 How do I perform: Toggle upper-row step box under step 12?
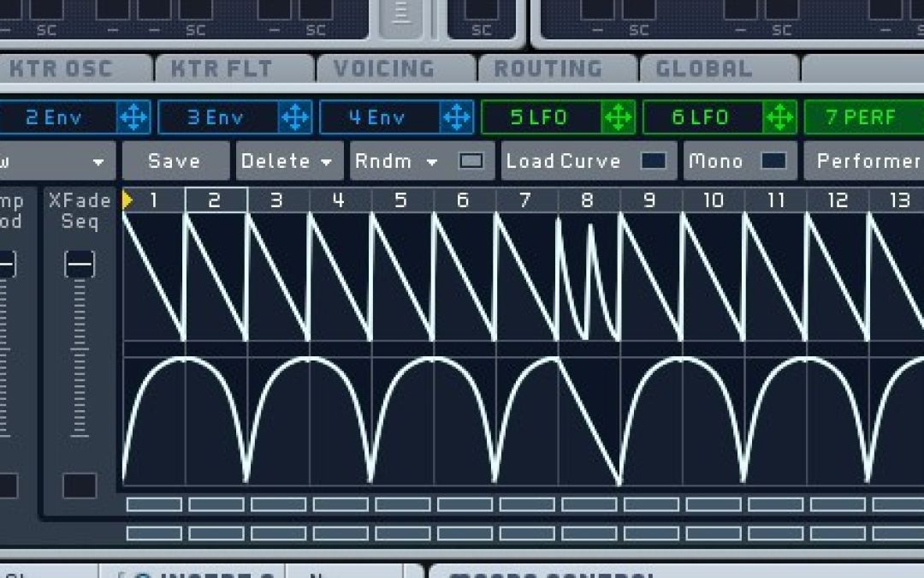[838, 504]
